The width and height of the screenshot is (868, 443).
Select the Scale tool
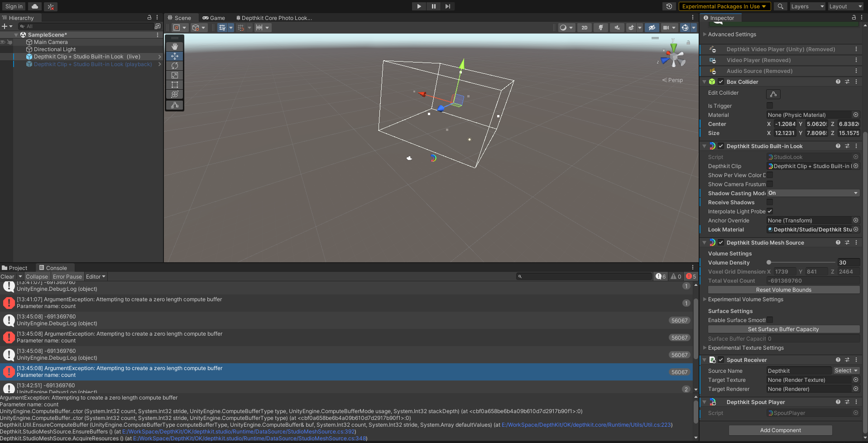(175, 75)
